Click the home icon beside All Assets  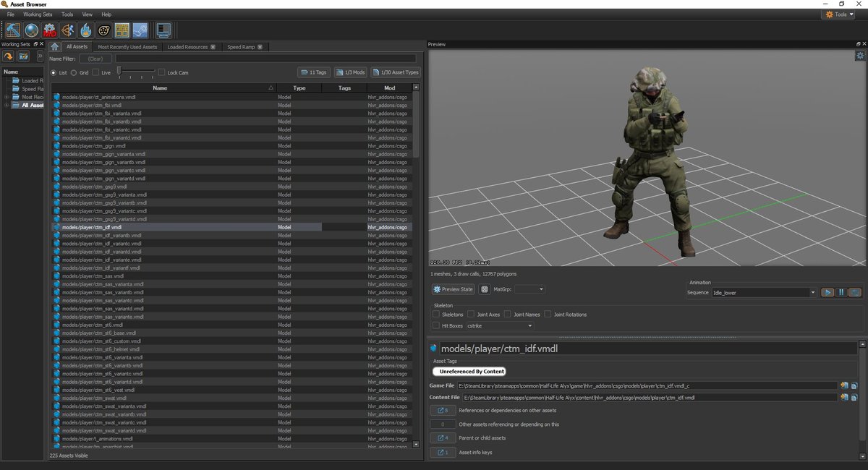tap(55, 47)
